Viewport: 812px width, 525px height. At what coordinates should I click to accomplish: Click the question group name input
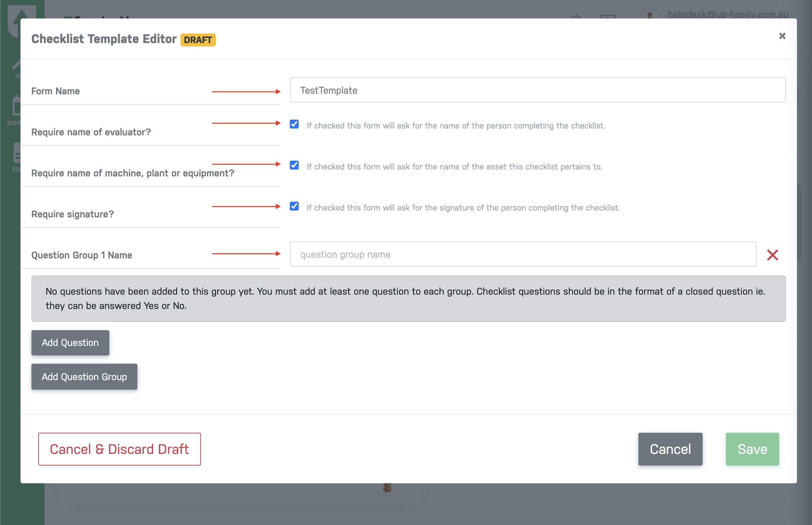523,254
